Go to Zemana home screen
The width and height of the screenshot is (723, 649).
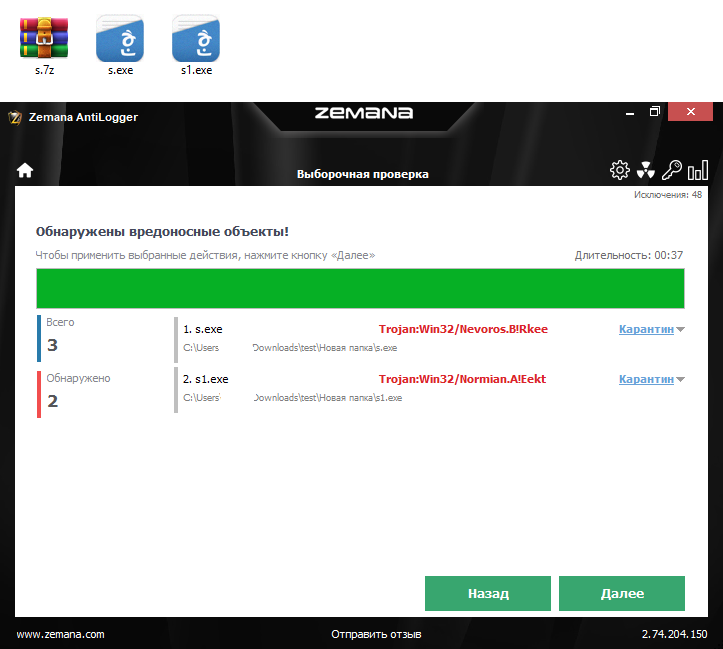(25, 171)
